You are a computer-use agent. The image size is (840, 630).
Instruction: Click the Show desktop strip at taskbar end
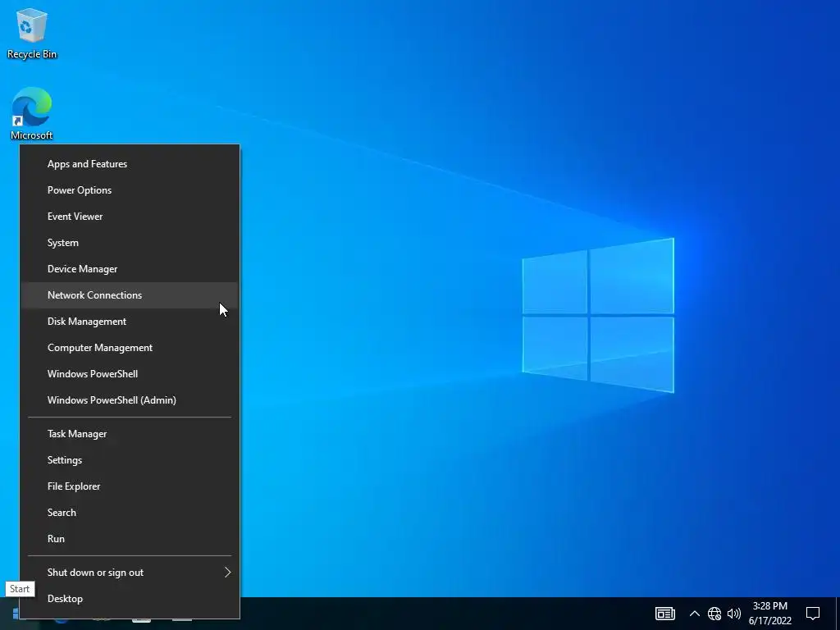click(x=838, y=614)
